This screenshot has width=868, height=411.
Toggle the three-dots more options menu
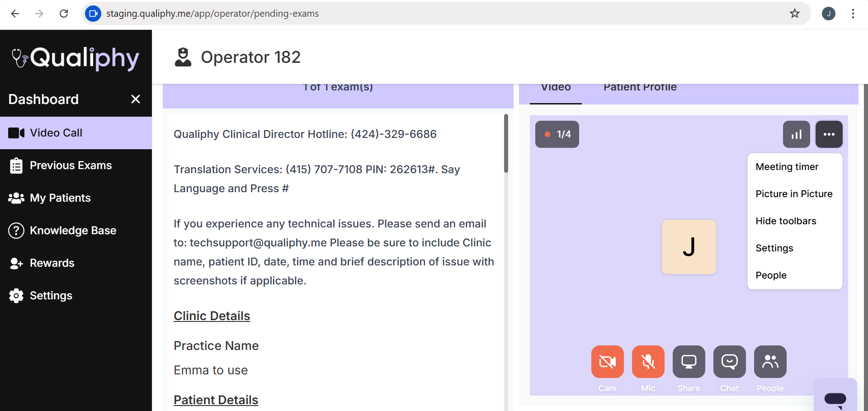829,134
